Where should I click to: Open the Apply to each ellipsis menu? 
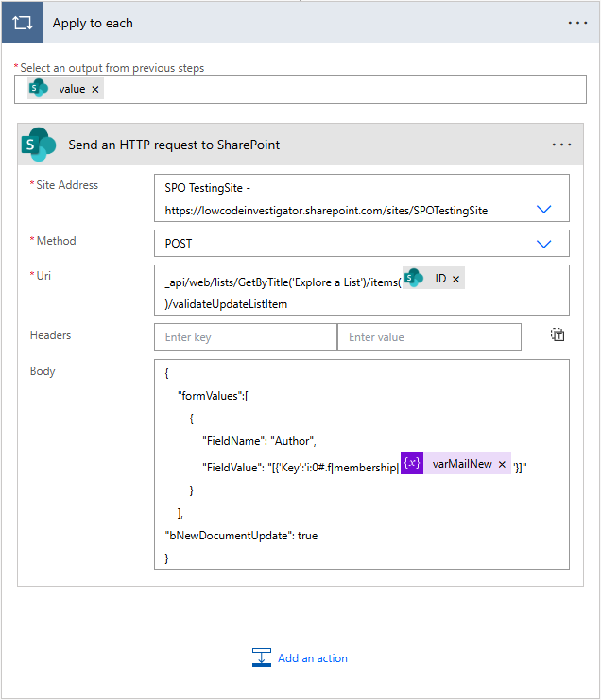578,23
